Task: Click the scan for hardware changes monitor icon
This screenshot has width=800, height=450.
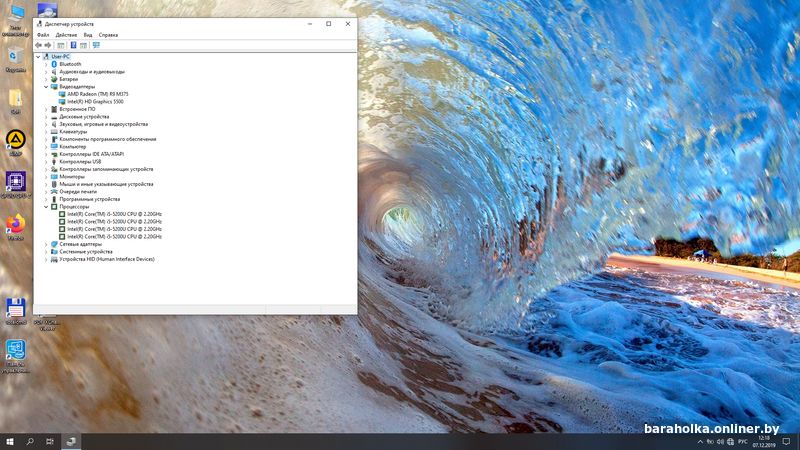Action: pos(96,45)
